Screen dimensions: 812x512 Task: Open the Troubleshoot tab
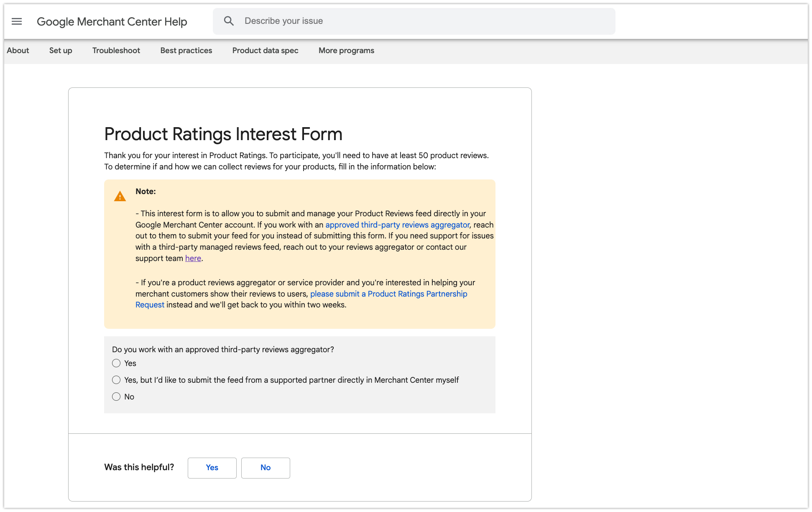click(116, 51)
